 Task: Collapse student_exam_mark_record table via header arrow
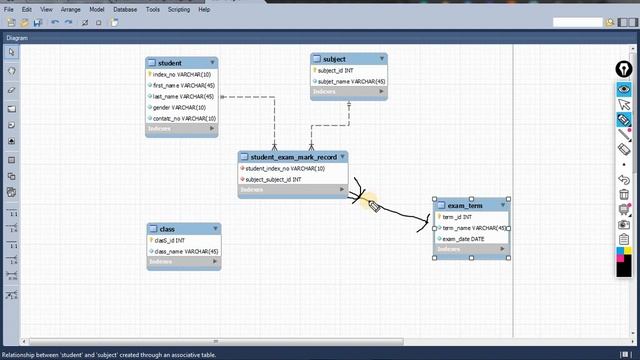[342, 157]
